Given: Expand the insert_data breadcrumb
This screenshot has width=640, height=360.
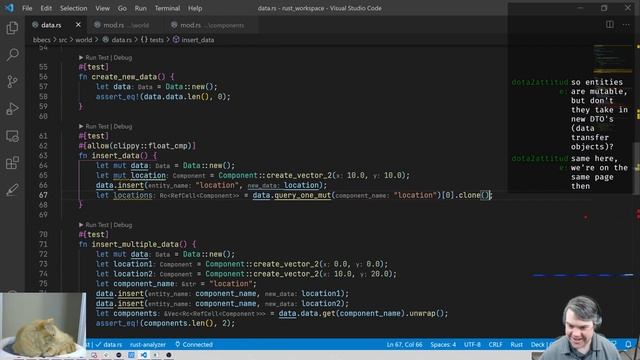Looking at the screenshot, I should (198, 40).
